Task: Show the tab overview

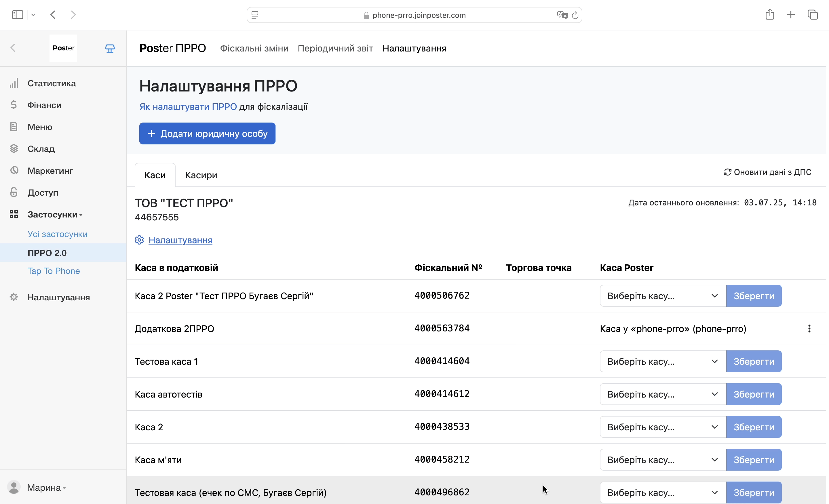Action: (813, 14)
